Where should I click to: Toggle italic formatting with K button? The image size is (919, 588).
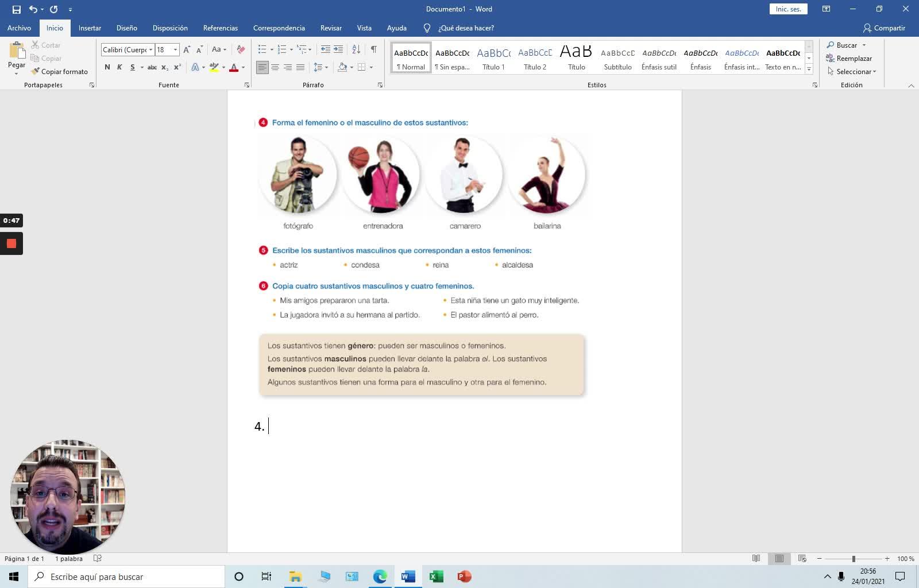pos(119,67)
